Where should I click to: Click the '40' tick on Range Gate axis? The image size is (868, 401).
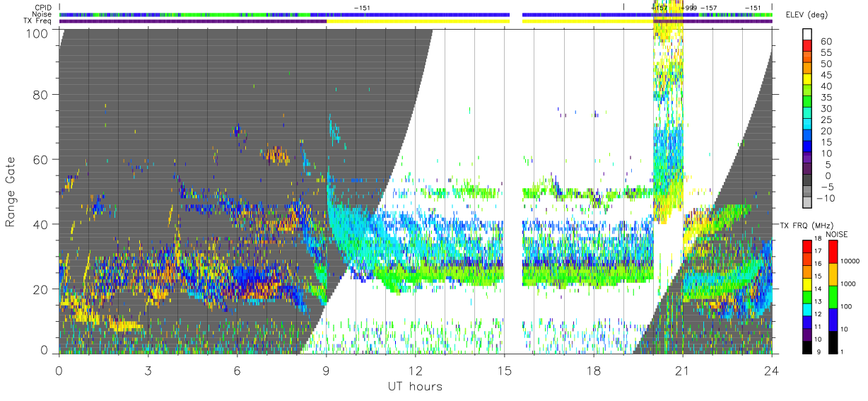pyautogui.click(x=42, y=224)
